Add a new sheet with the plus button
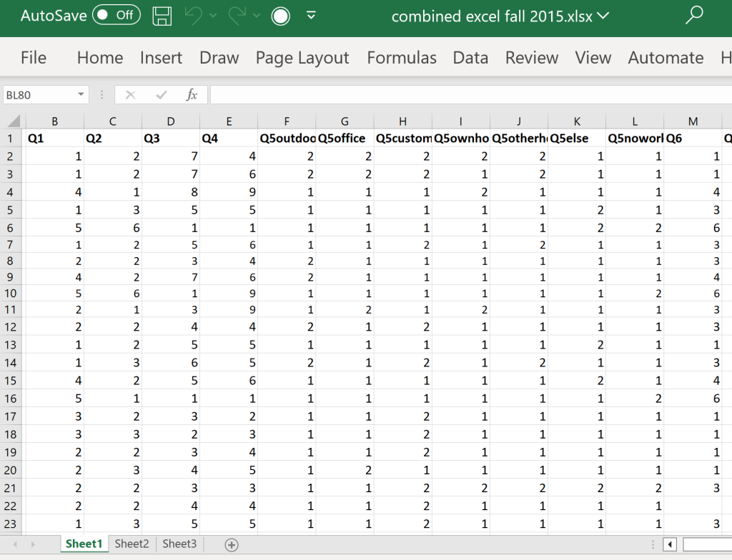 point(230,544)
